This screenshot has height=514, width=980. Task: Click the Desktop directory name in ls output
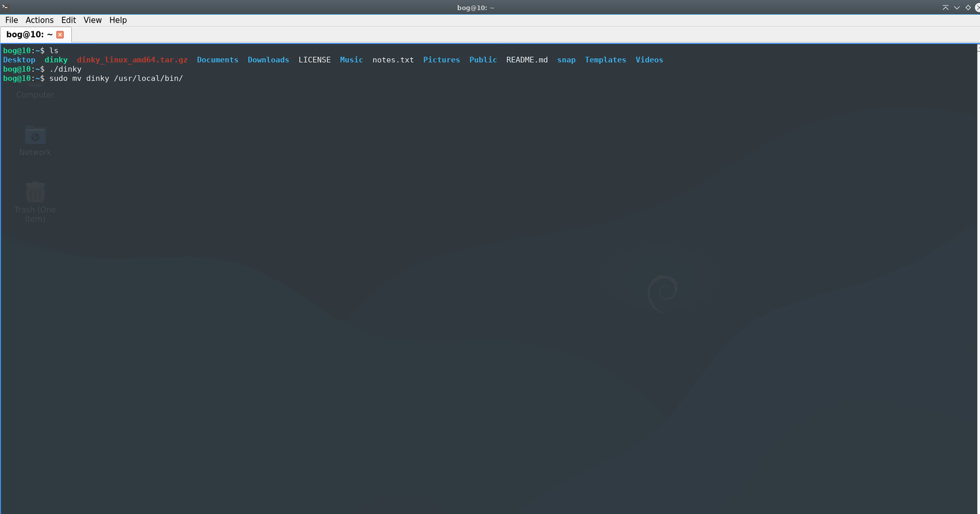19,60
